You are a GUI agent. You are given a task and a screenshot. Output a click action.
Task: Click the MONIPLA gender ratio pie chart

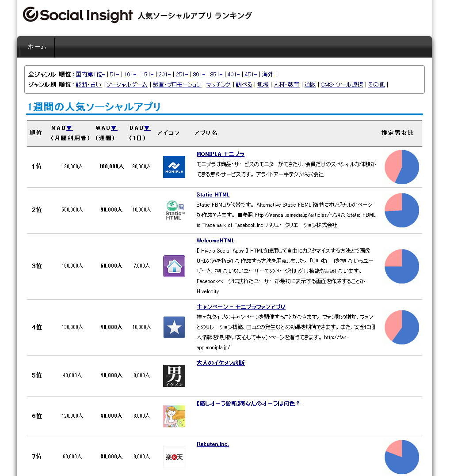pos(402,167)
